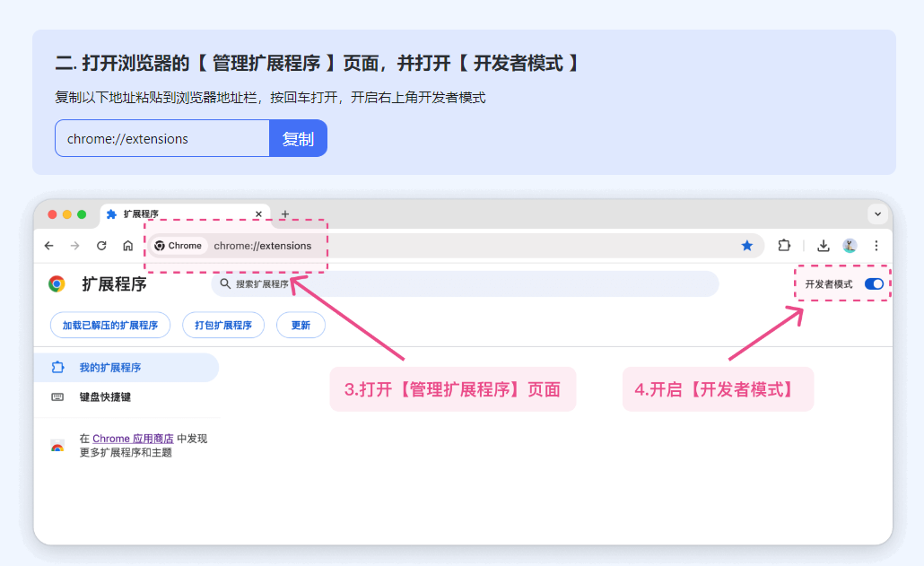The height and width of the screenshot is (566, 924).
Task: Click the chrome://extensions address input field
Action: (x=161, y=138)
